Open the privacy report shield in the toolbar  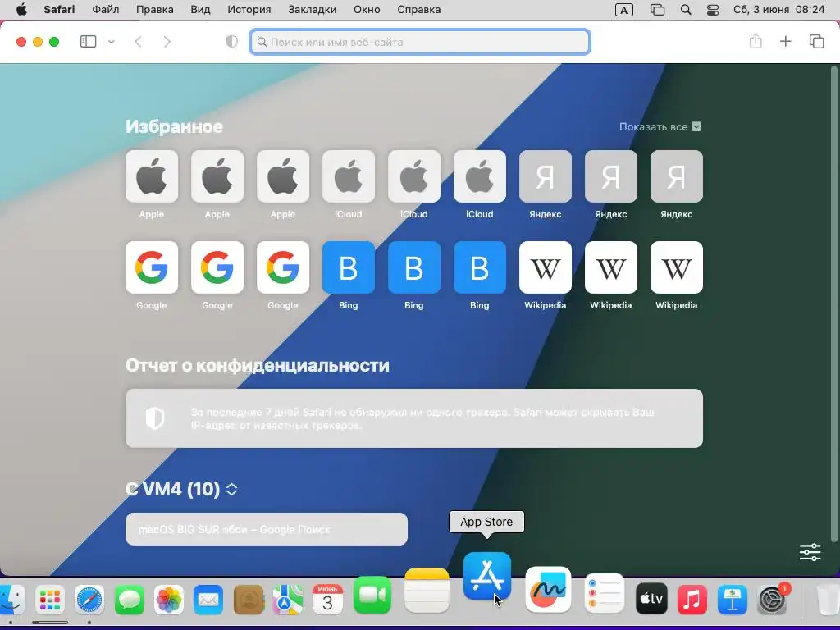tap(232, 42)
